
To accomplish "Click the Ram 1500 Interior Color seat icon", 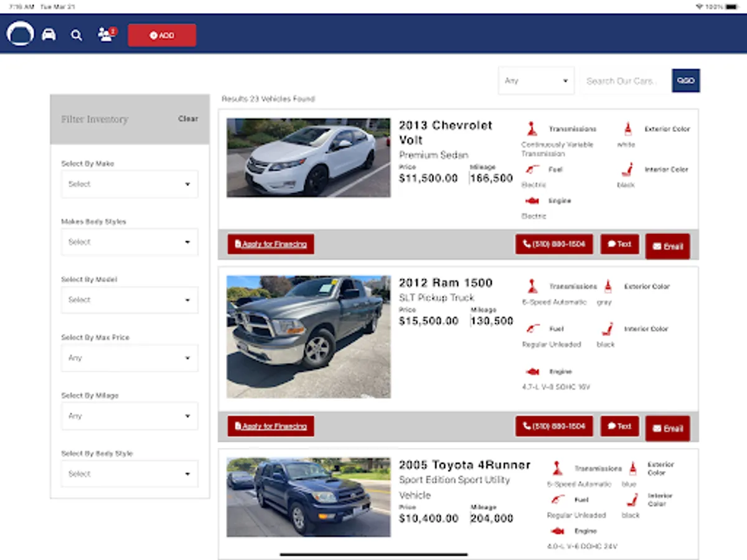I will [x=608, y=329].
